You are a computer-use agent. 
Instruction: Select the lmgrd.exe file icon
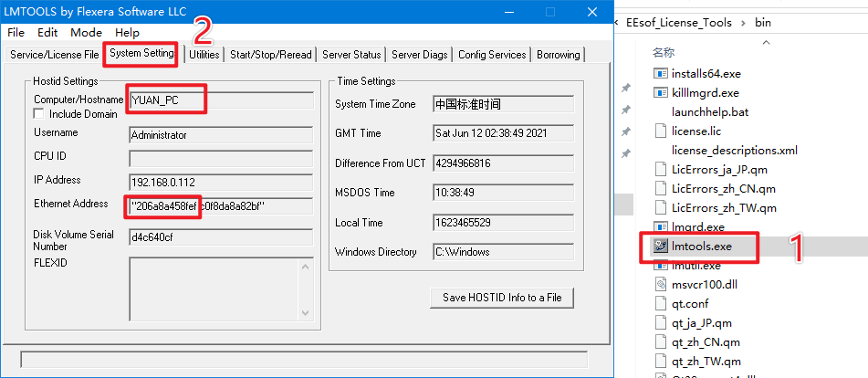click(660, 227)
